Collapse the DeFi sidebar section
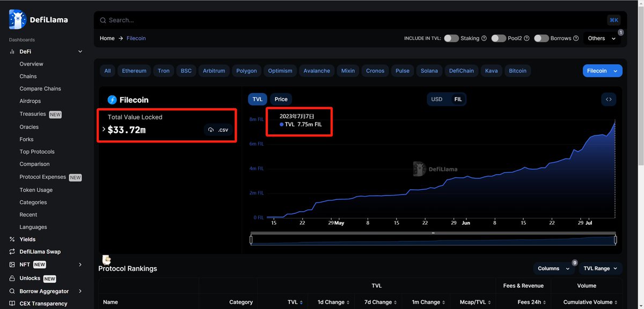The image size is (644, 309). coord(80,52)
